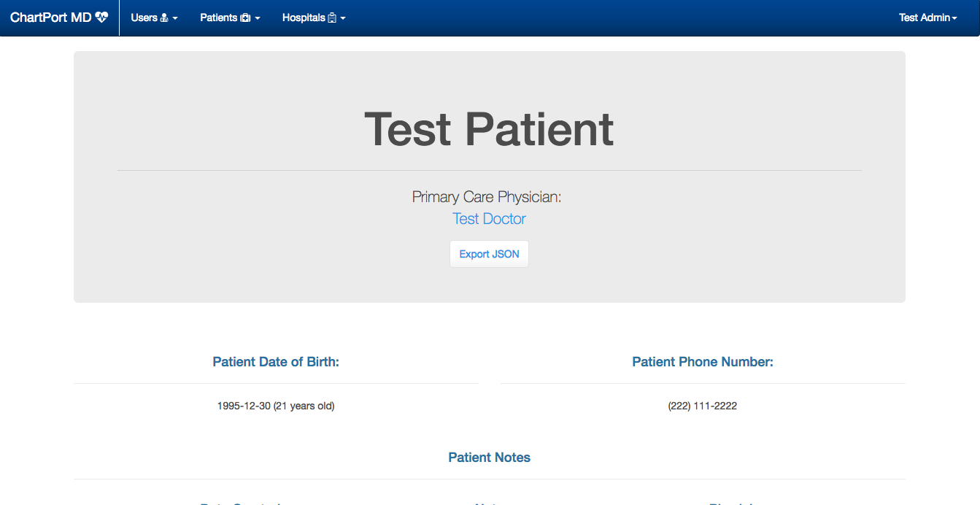Open the Hospitals menu label
The image size is (980, 505).
(x=304, y=18)
